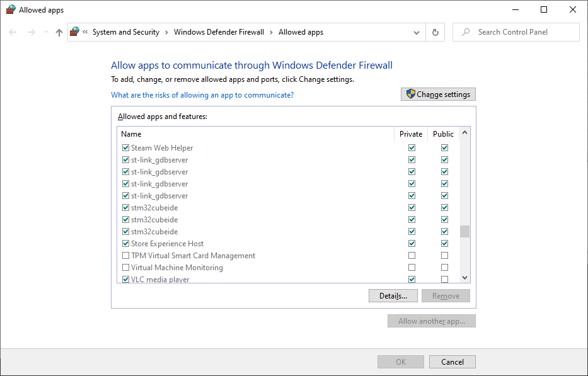Maximize the Allowed apps window
The image size is (588, 376).
click(544, 9)
